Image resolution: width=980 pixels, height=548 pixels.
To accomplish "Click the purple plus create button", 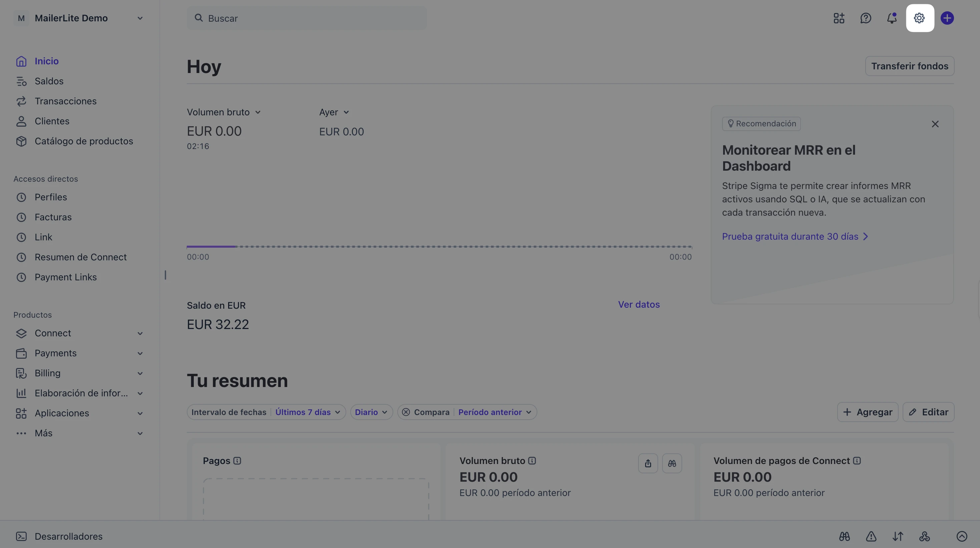I will [947, 18].
